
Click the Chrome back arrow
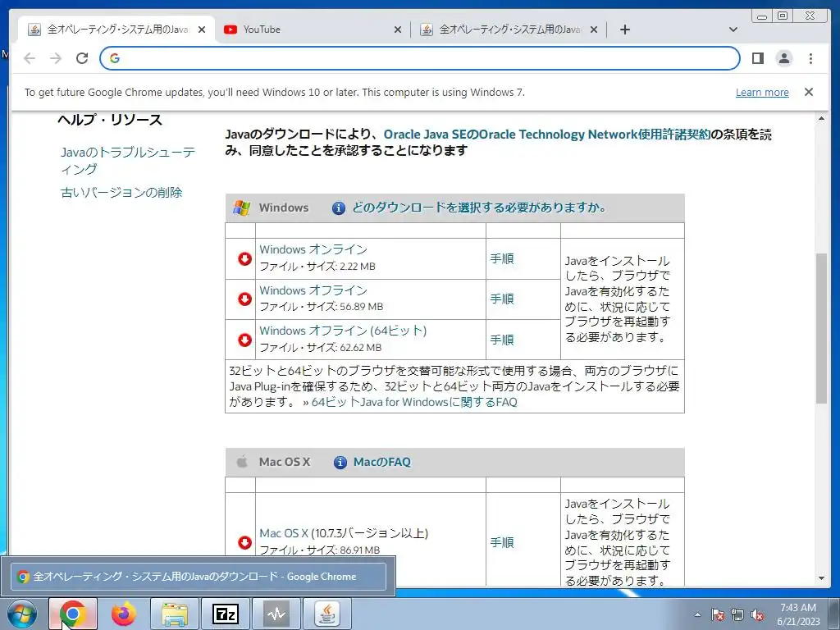[x=30, y=58]
